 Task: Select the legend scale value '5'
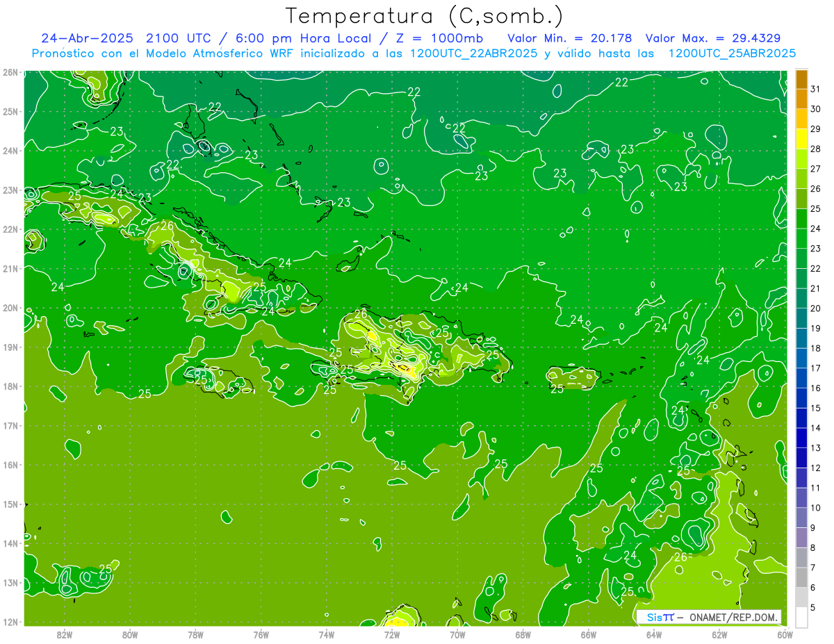[x=813, y=607]
